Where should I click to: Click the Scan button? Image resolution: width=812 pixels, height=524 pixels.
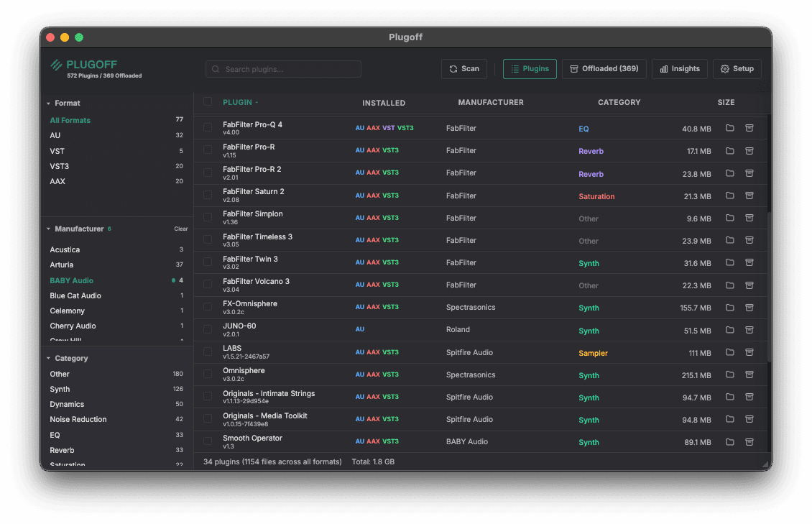click(464, 69)
